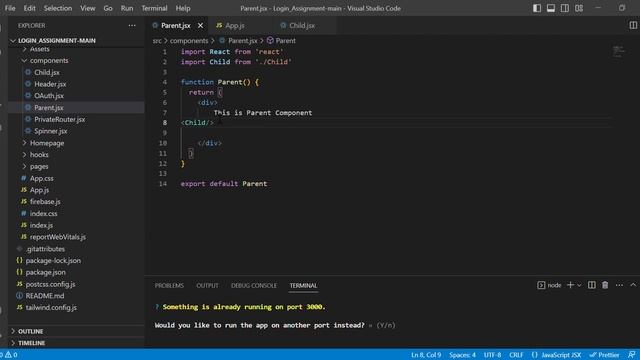Click the terminal Y/n prompt line
640x360 pixels.
click(x=275, y=325)
